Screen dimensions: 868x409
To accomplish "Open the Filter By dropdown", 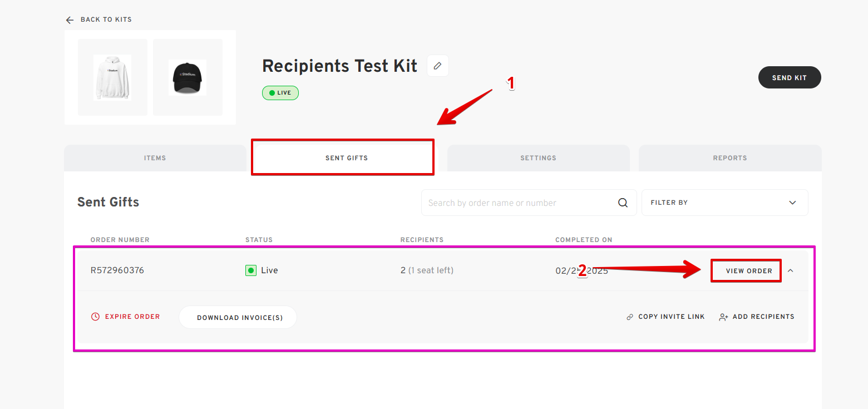I will coord(725,203).
